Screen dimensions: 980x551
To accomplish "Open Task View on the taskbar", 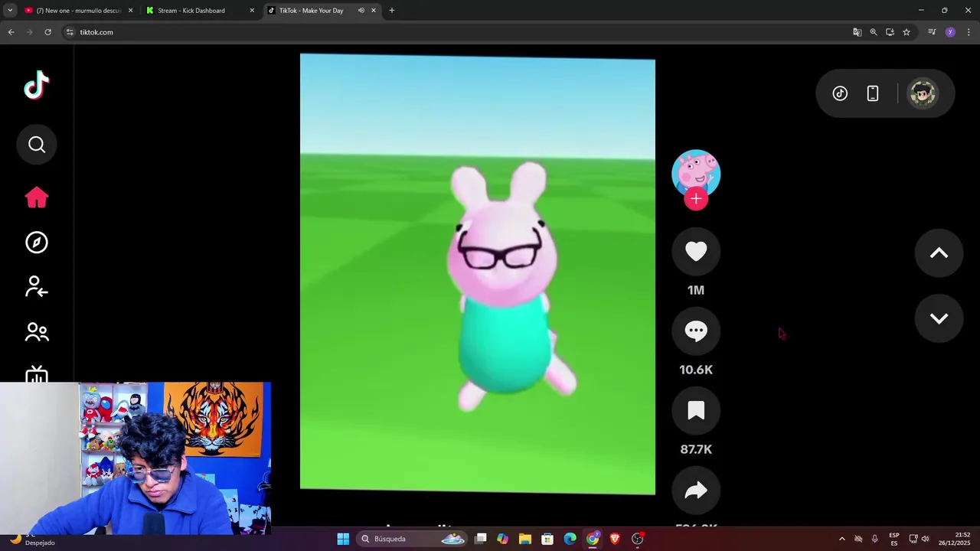I will 481,539.
